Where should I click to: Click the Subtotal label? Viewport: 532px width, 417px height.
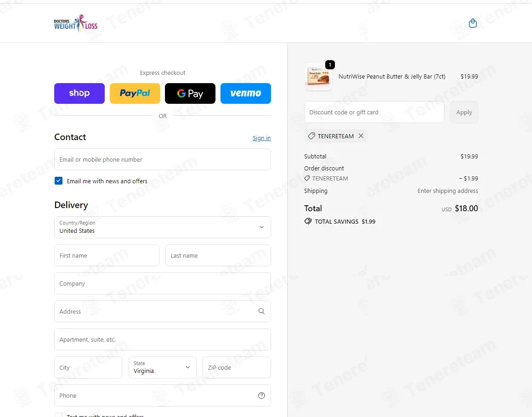click(315, 157)
